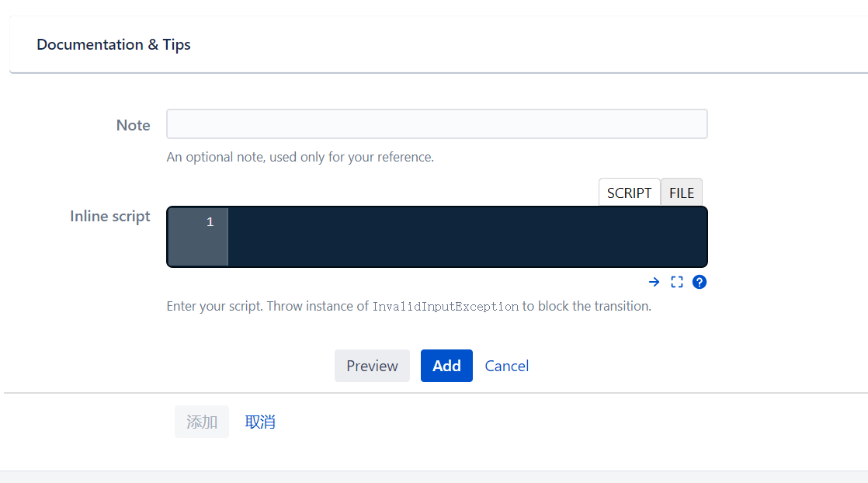Switch to the FILE tab
868x483 pixels.
click(x=682, y=193)
